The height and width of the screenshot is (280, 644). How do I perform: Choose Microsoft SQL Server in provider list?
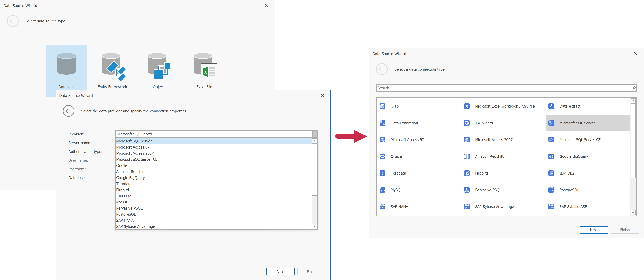pos(214,141)
